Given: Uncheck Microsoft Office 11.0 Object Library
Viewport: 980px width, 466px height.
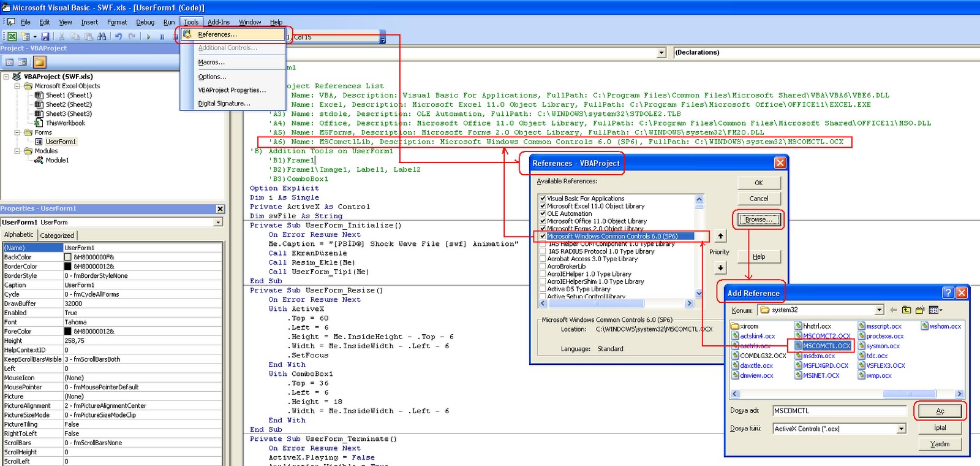Looking at the screenshot, I should (x=543, y=221).
